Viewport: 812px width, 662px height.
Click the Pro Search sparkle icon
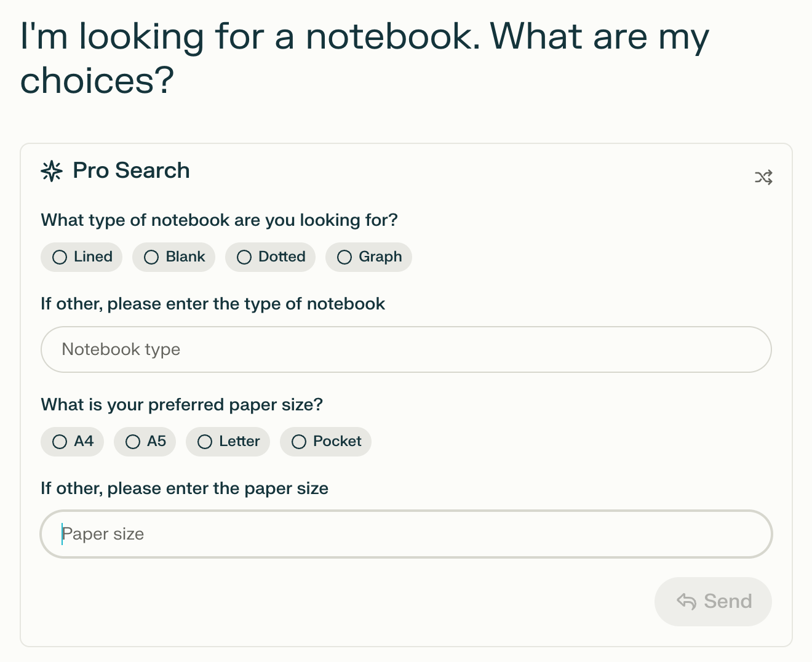click(x=52, y=171)
